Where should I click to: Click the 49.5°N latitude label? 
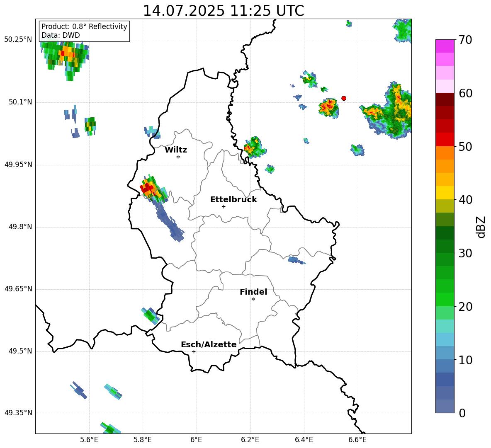point(20,351)
